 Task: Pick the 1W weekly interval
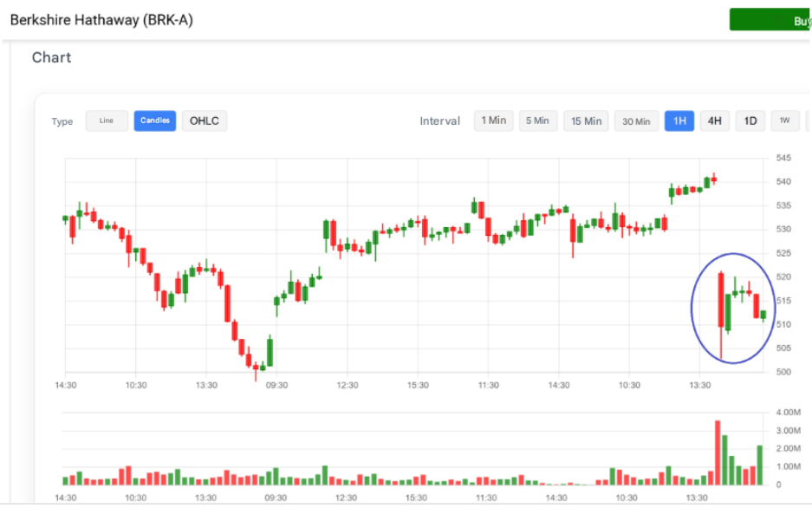[784, 120]
